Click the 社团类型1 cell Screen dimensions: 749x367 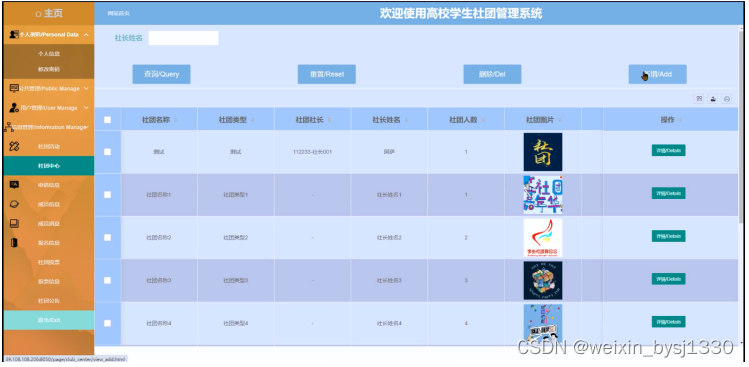[x=235, y=195]
